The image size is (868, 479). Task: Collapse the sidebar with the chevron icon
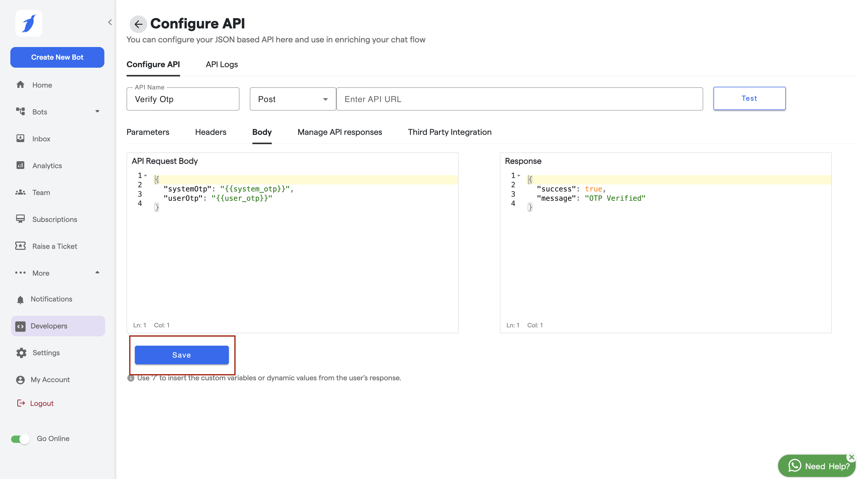pyautogui.click(x=110, y=22)
